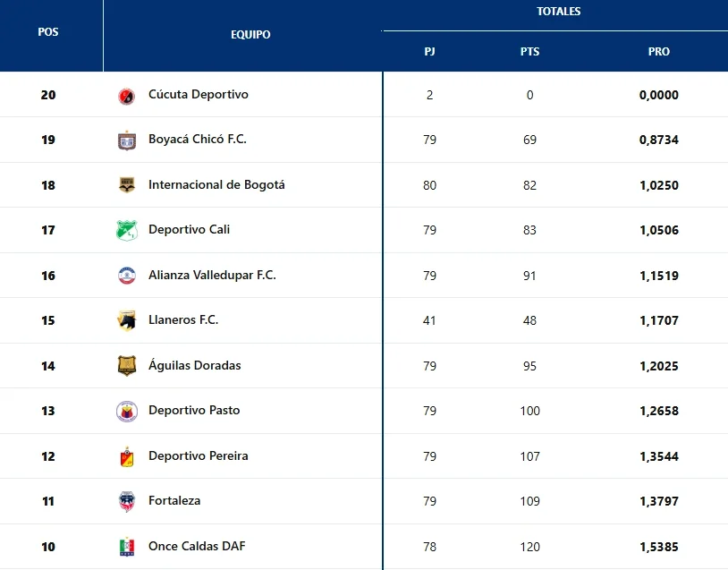Click the Llaneros F.C. team logo

[x=127, y=320]
